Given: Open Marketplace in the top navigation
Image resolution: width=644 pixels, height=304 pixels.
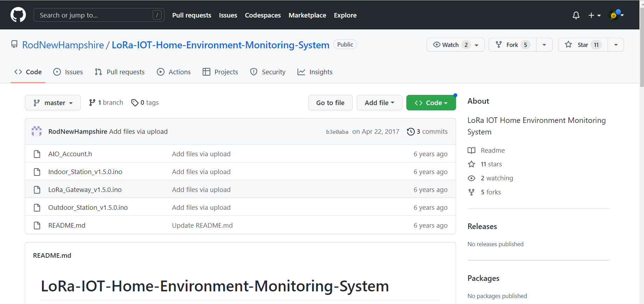Looking at the screenshot, I should (307, 15).
